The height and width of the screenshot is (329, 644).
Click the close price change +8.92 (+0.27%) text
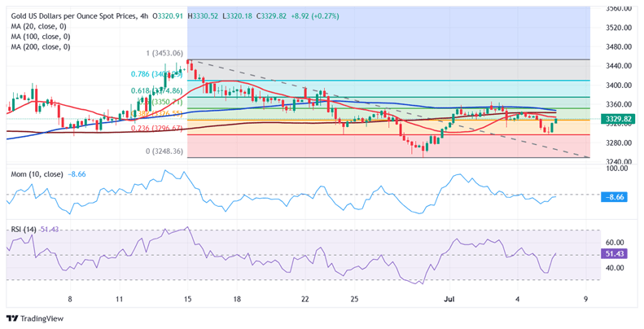315,16
